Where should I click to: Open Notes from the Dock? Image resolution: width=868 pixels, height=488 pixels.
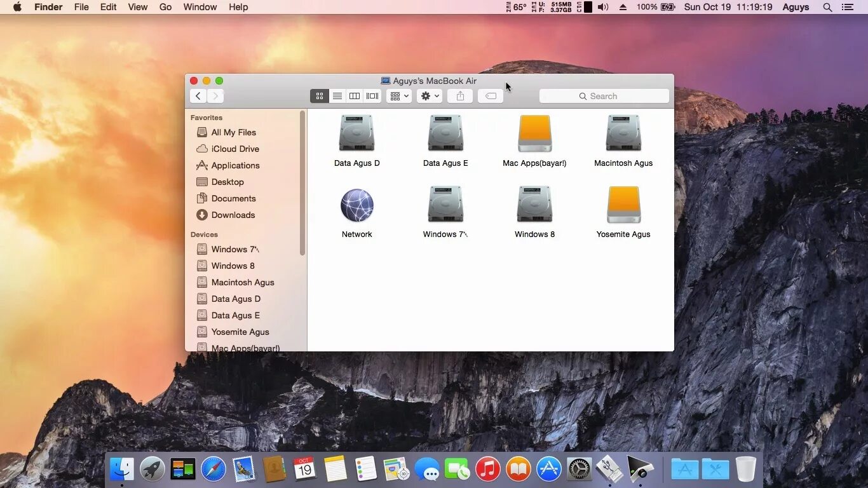click(x=336, y=470)
